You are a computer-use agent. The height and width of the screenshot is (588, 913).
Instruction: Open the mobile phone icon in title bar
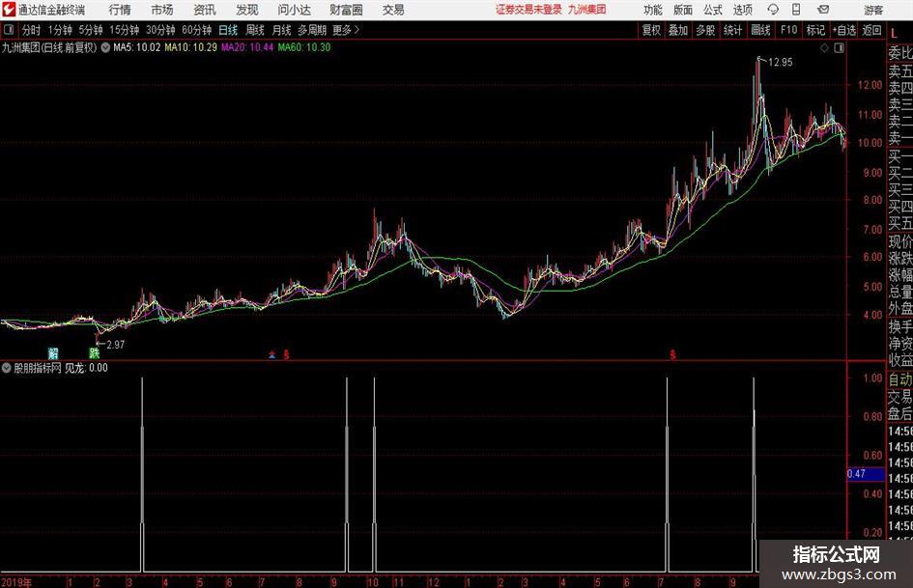(796, 10)
